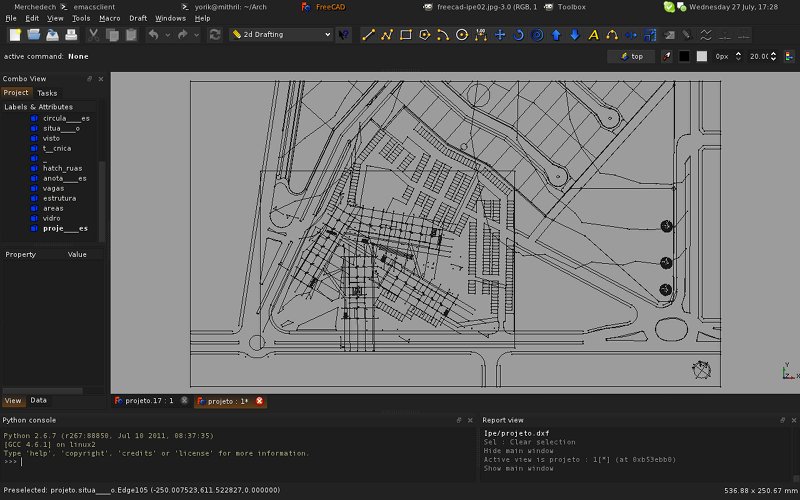Select the Scale tool
This screenshot has width=800, height=500.
coord(650,35)
